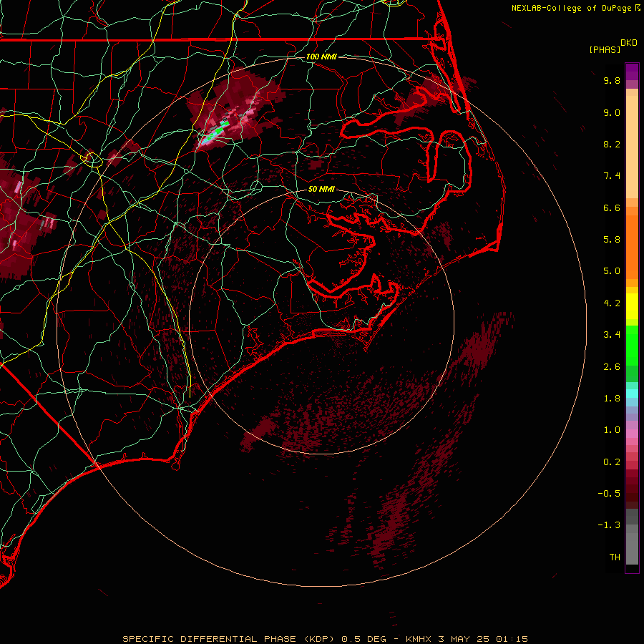Click the 6.6 scale value
This screenshot has height=644, width=644.
point(612,208)
